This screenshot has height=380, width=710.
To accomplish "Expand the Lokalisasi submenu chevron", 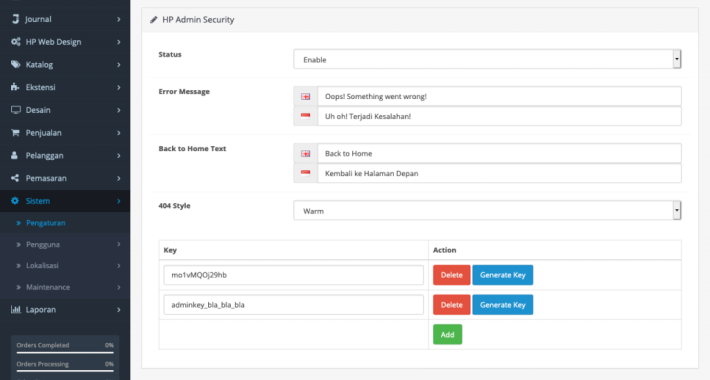I will 119,265.
